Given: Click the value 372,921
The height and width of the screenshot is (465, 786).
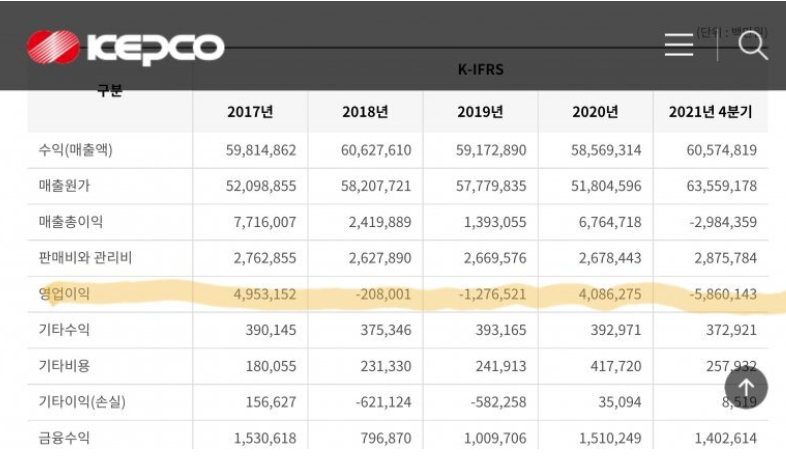Looking at the screenshot, I should click(731, 330).
